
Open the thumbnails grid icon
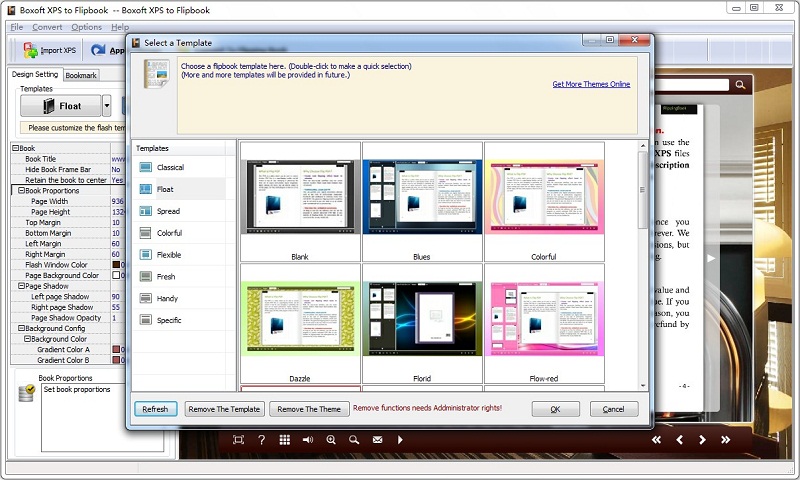click(285, 440)
